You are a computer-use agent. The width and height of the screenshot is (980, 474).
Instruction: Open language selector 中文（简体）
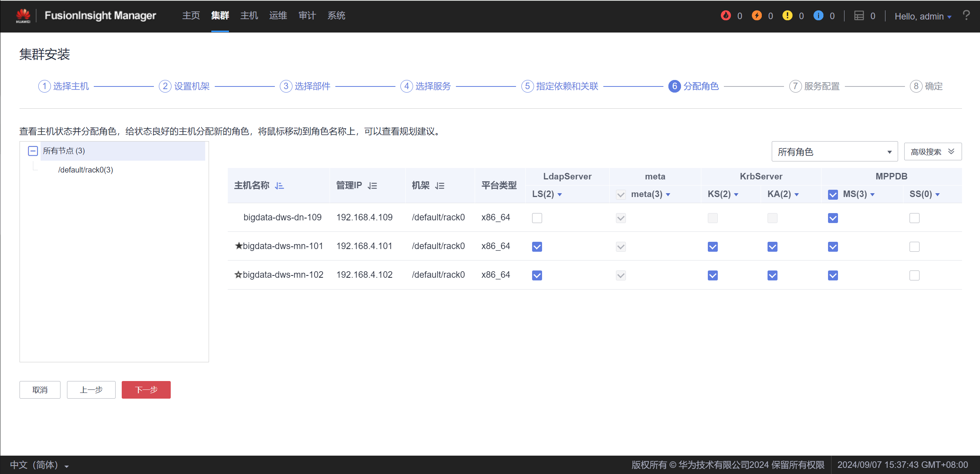coord(39,465)
